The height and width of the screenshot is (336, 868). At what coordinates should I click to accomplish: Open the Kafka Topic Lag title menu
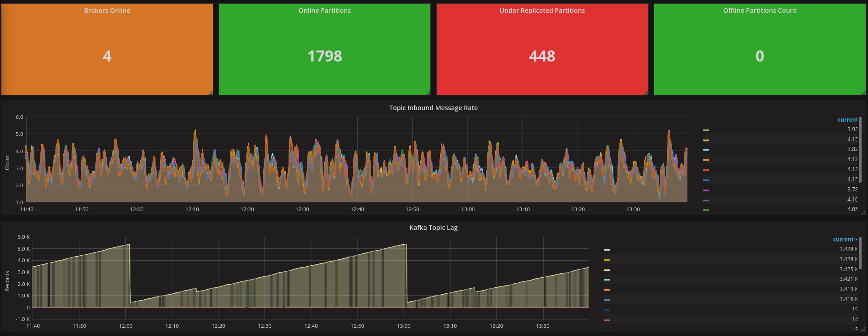click(433, 228)
